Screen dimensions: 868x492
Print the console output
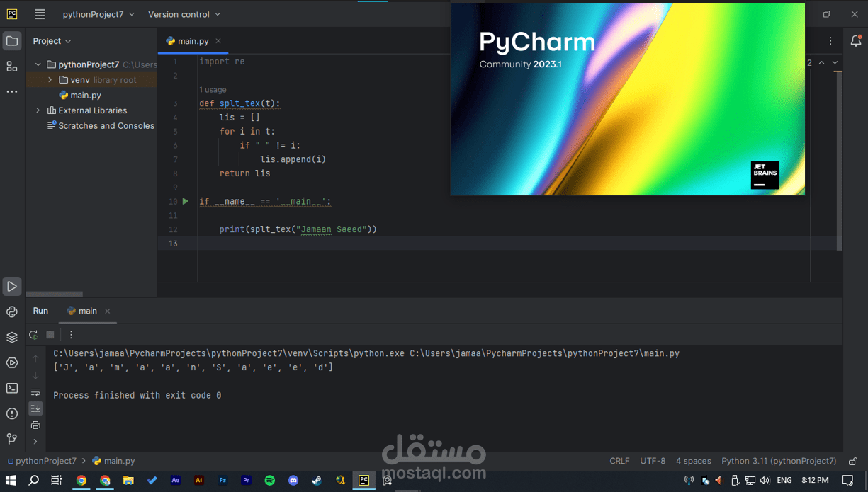pyautogui.click(x=35, y=425)
